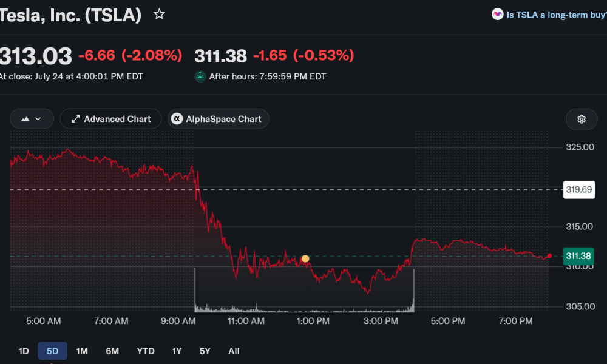Open the Advanced Chart
This screenshot has width=607, height=364.
pyautogui.click(x=110, y=119)
